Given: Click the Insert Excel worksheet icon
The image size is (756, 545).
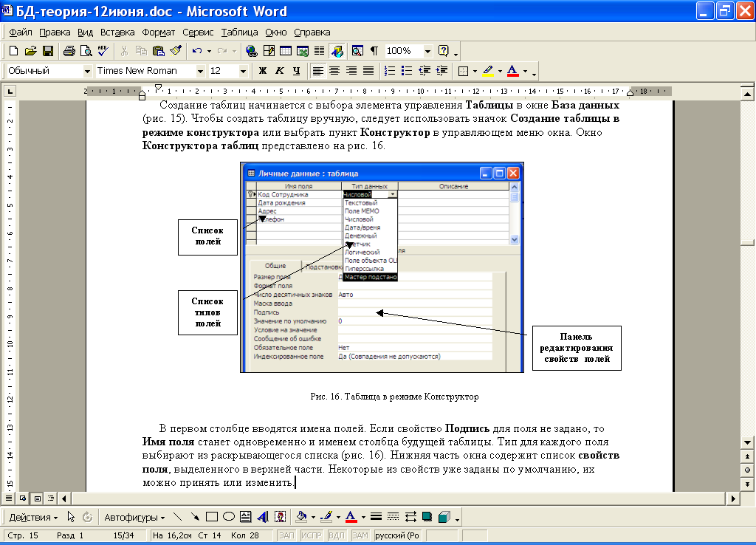Looking at the screenshot, I should (x=302, y=51).
